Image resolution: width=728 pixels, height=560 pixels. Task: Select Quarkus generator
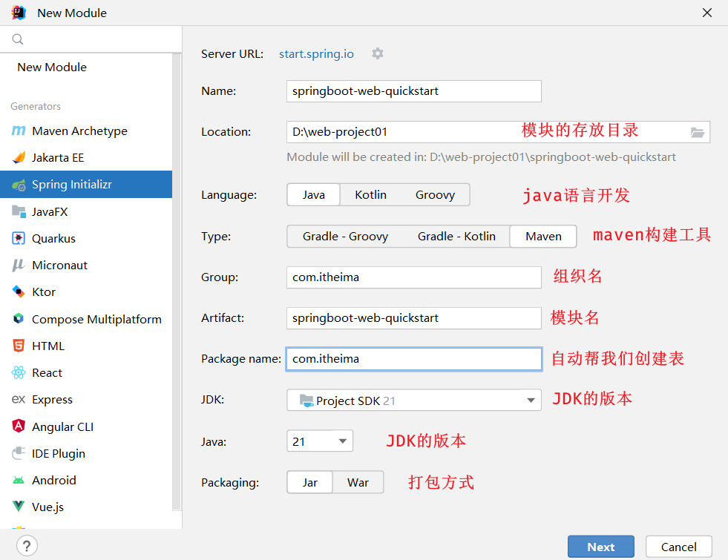pyautogui.click(x=86, y=239)
